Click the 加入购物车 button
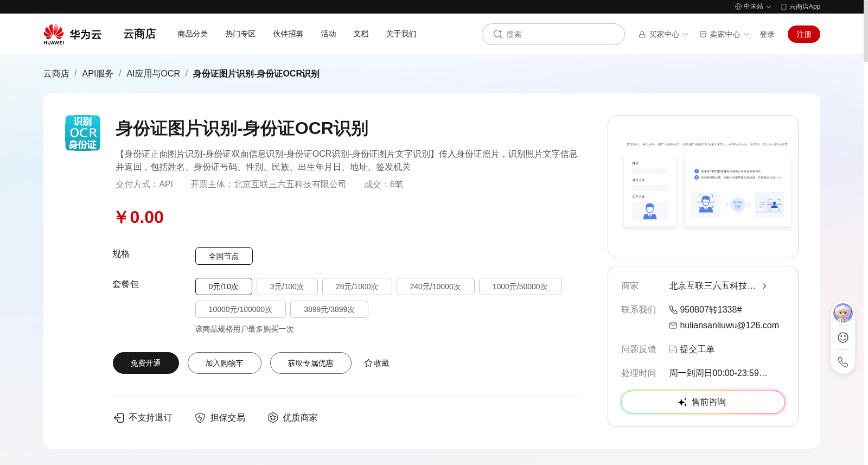Image resolution: width=868 pixels, height=465 pixels. 225,363
